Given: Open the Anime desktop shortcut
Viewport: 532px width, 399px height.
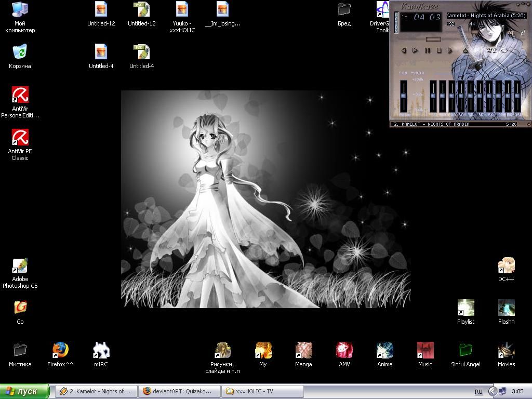Looking at the screenshot, I should [384, 355].
